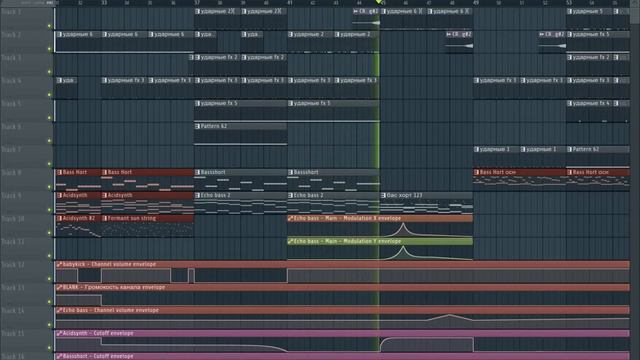Click the Bass Hort осн clip icon at bar 53
Viewport: 640px width, 360px height.
click(x=569, y=172)
